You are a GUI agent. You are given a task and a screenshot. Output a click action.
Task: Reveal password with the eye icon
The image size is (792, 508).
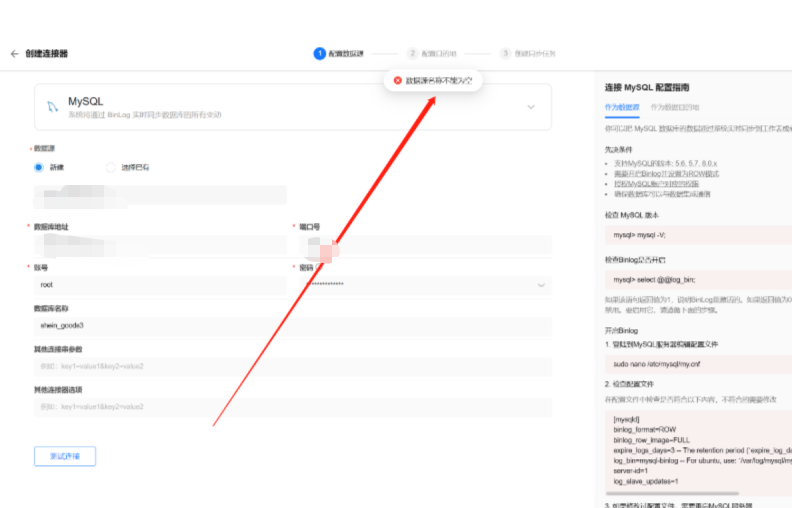click(x=541, y=285)
